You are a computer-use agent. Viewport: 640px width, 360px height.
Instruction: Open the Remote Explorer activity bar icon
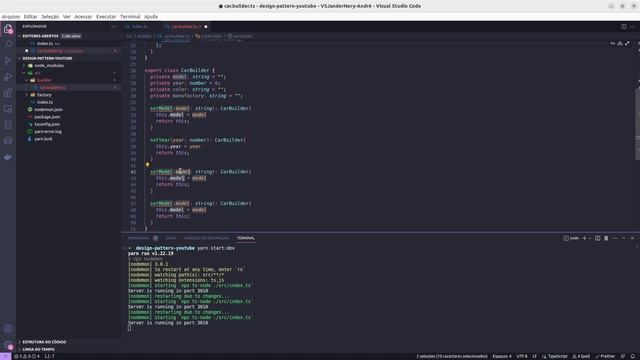click(8, 109)
